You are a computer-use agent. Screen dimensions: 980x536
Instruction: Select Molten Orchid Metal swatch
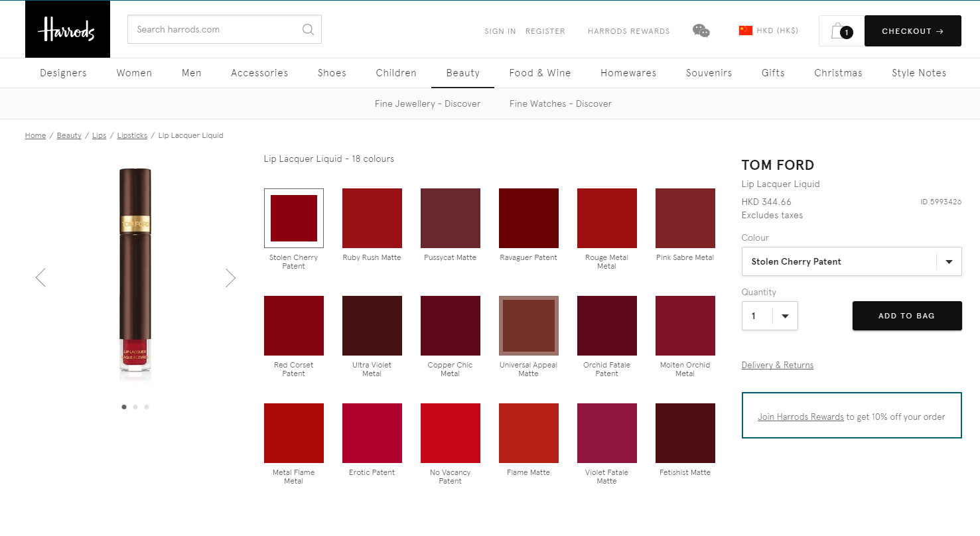tap(685, 326)
